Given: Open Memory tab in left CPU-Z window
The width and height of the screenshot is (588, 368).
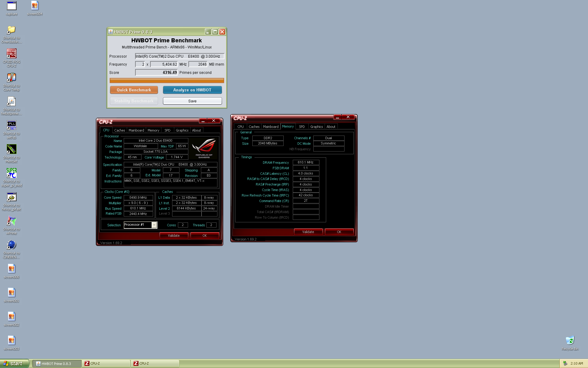Looking at the screenshot, I should tap(153, 130).
